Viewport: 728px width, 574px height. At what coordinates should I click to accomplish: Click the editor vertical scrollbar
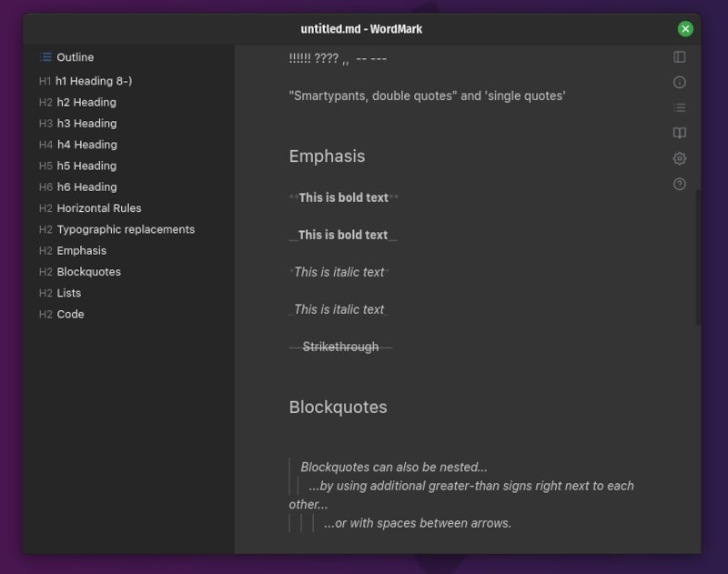pyautogui.click(x=698, y=257)
